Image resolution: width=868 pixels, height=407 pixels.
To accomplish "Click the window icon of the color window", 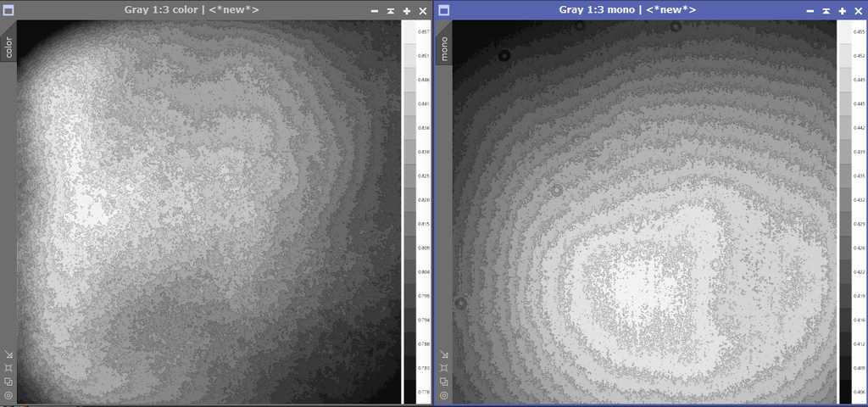I will click(8, 10).
